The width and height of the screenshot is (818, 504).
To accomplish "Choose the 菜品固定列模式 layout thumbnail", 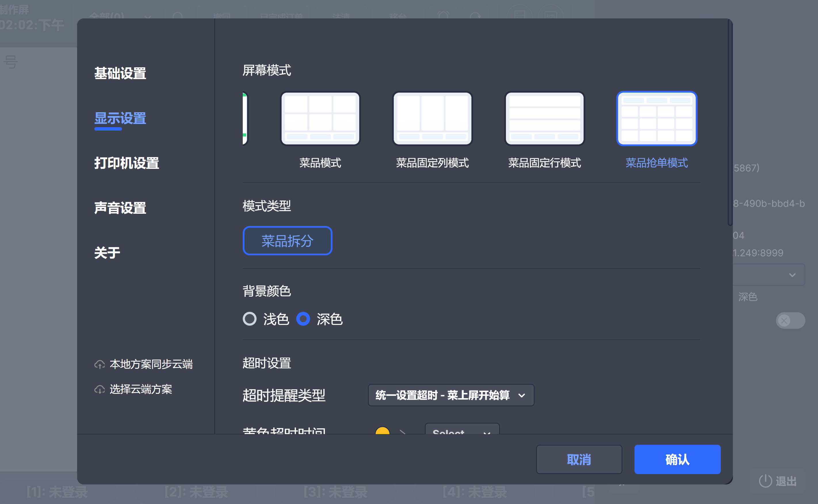I will 432,119.
